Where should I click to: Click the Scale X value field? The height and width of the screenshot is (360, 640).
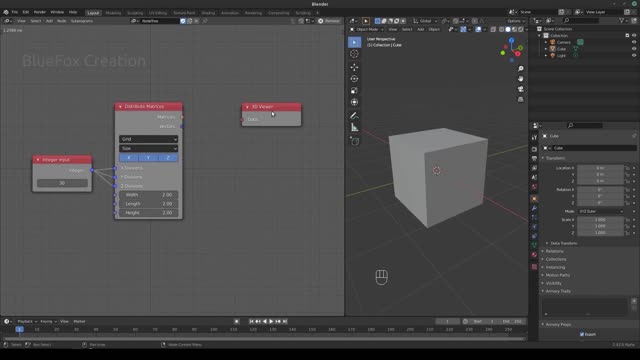600,220
